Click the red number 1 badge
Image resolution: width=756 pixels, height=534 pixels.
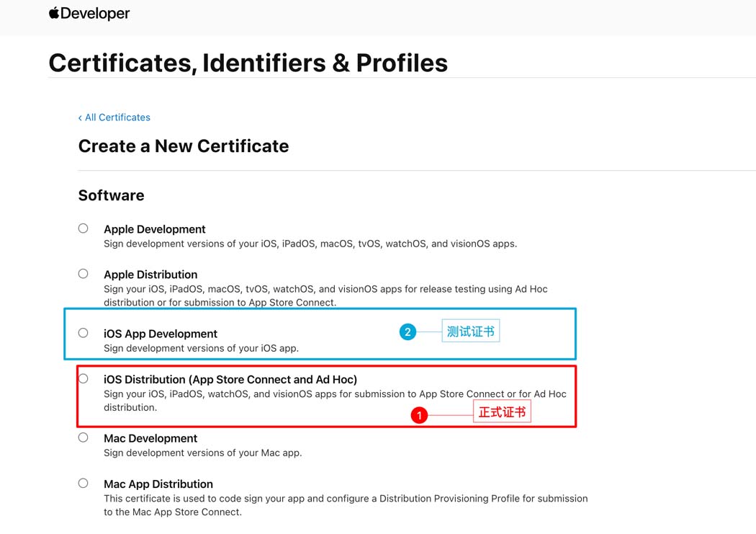419,415
